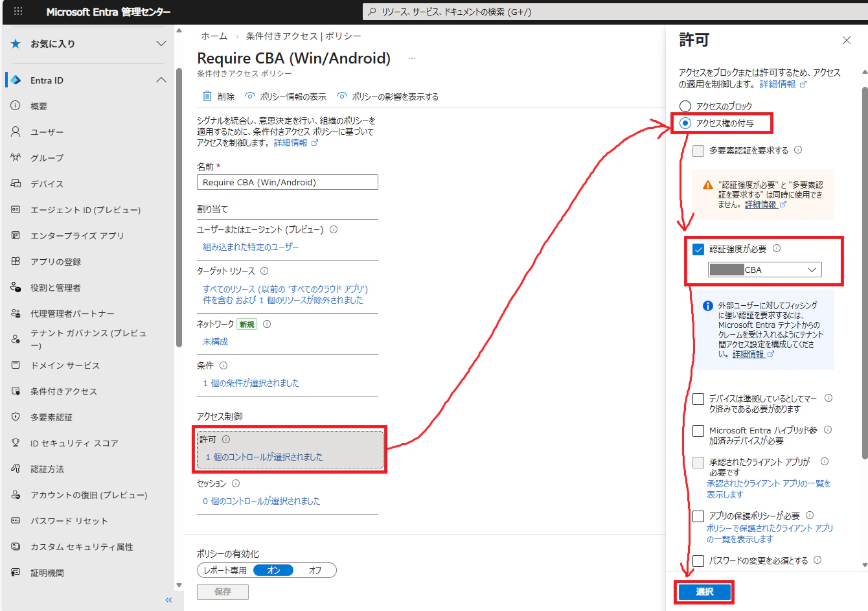Click the 削除 trash icon
This screenshot has width=868, height=611.
207,96
